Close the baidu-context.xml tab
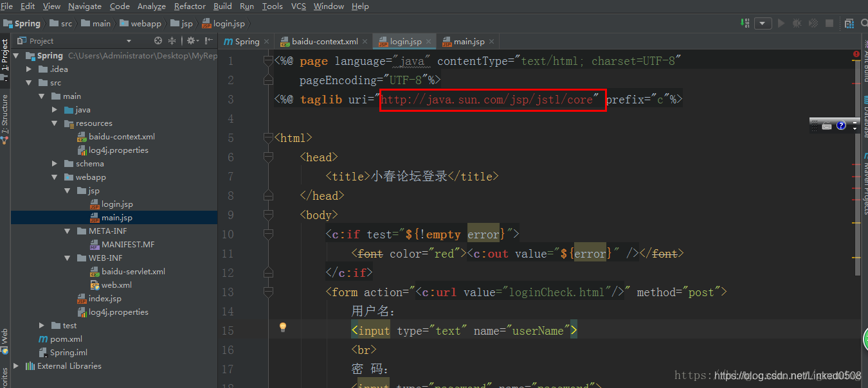 (x=365, y=42)
